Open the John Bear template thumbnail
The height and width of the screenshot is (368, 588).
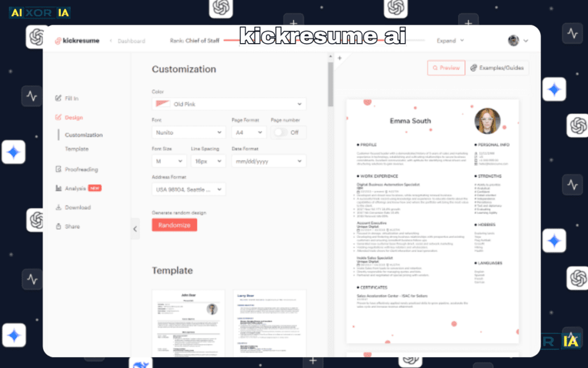[x=188, y=322]
